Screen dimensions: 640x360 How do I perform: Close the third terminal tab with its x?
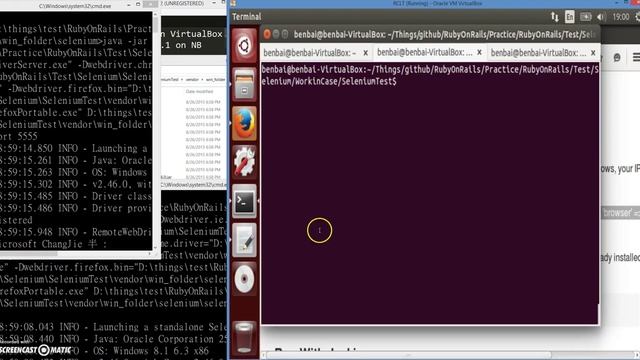(x=593, y=53)
